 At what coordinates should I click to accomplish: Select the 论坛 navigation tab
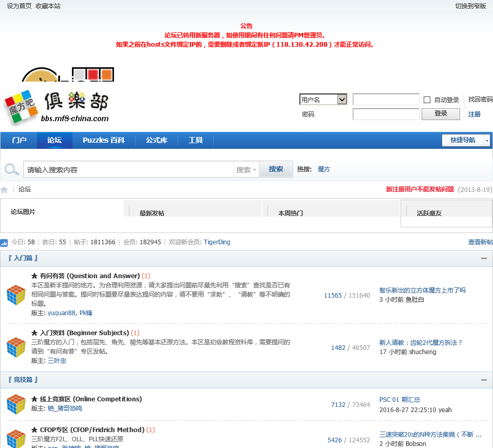point(54,140)
